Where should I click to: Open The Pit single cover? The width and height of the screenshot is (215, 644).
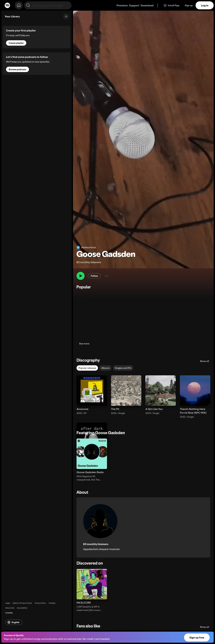click(126, 391)
